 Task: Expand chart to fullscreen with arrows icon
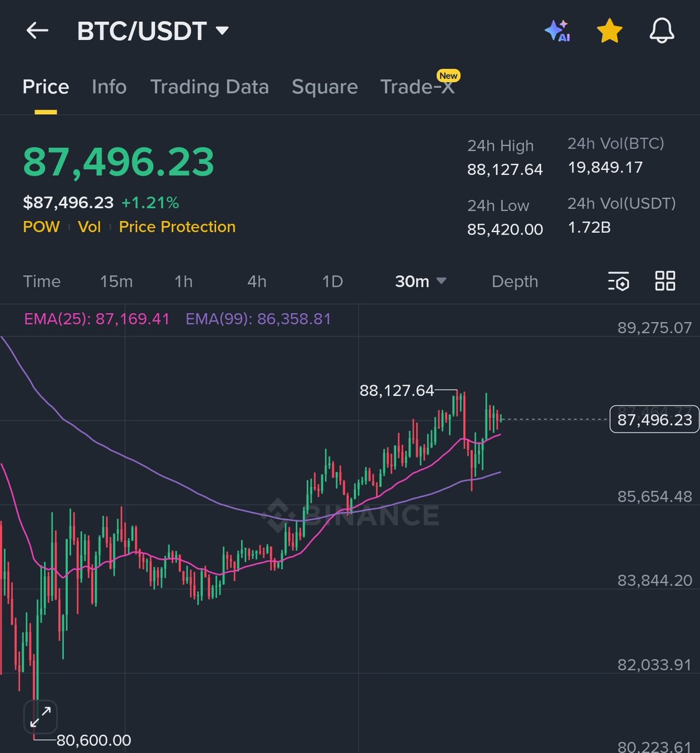pyautogui.click(x=41, y=717)
